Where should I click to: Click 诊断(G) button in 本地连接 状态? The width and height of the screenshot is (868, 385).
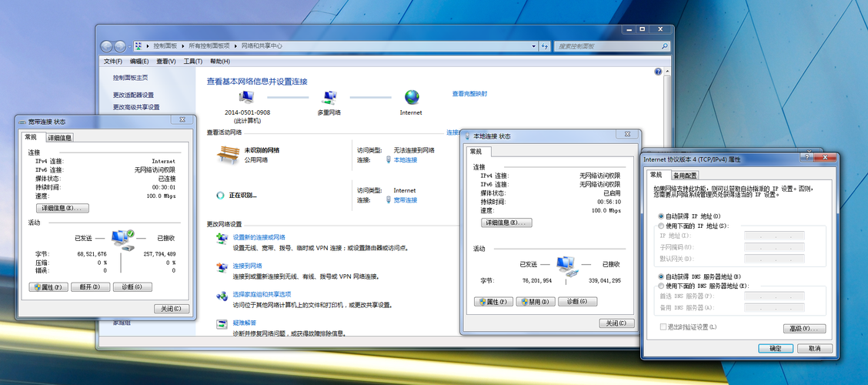click(577, 302)
